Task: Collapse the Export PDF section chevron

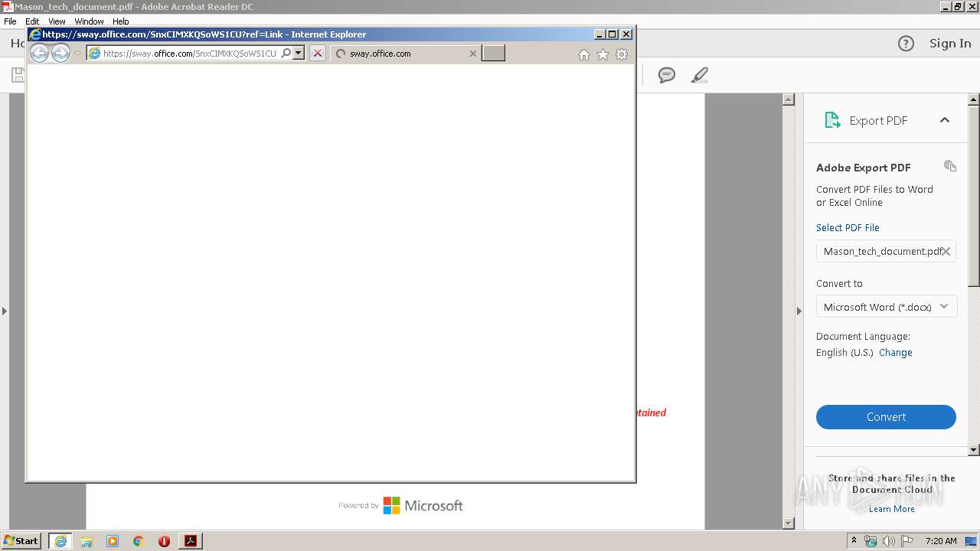Action: tap(945, 120)
